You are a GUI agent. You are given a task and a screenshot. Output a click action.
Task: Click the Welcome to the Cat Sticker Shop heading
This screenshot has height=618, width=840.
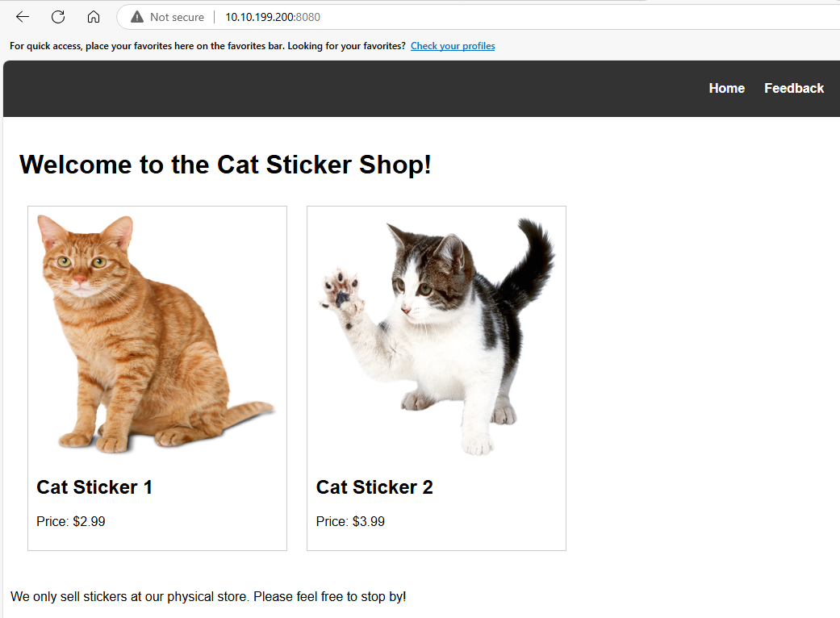pos(226,165)
